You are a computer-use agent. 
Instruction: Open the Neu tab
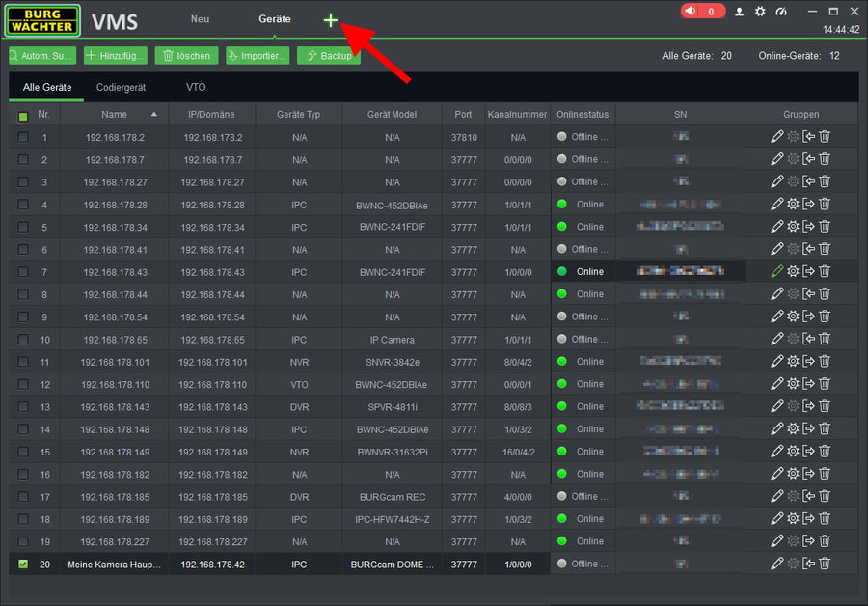200,19
